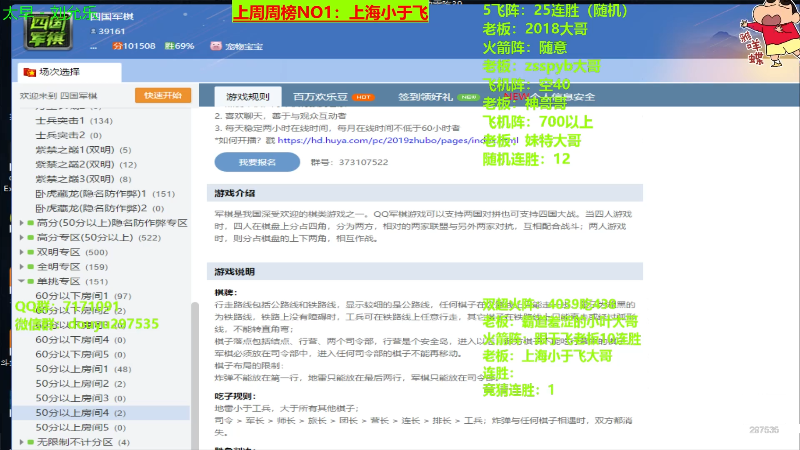Screen dimensions: 800x450
Task: Select room 卧虎藏龙(隐名防作弊)1 (151)
Action: (x=105, y=194)
